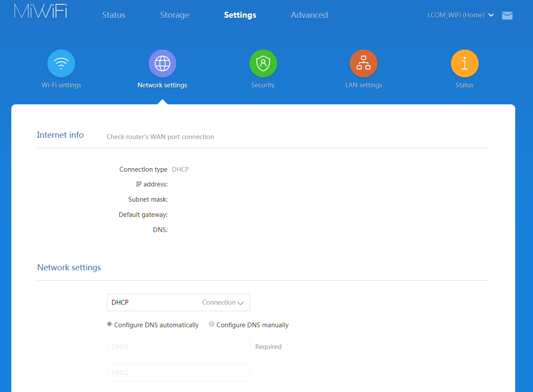533x392 pixels.
Task: Click the Internet info heading
Action: (x=60, y=135)
